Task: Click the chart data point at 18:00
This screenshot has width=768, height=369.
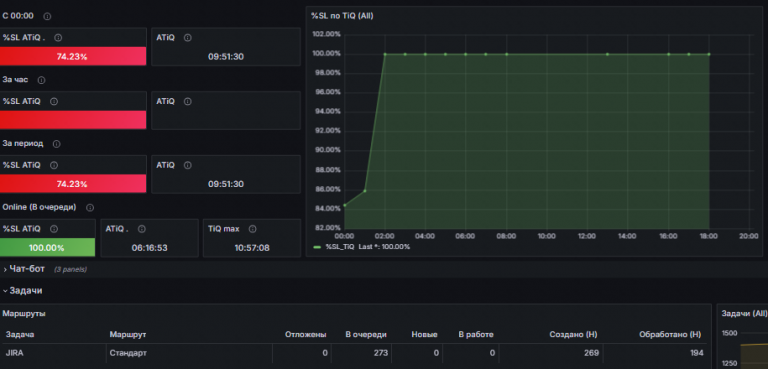Action: coord(709,54)
